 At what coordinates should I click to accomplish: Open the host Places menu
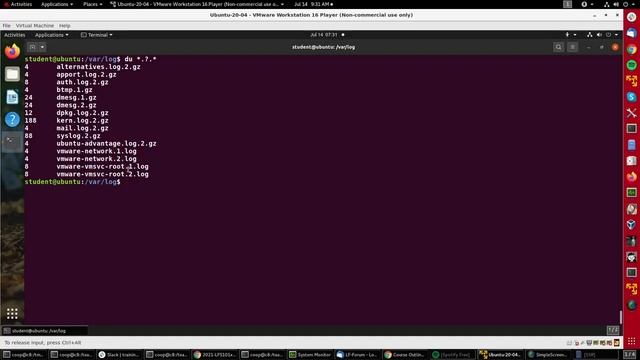coord(93,4)
